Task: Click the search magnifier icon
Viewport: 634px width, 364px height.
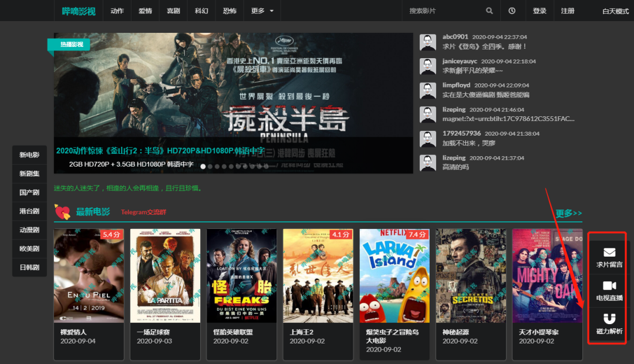Action: [x=489, y=11]
